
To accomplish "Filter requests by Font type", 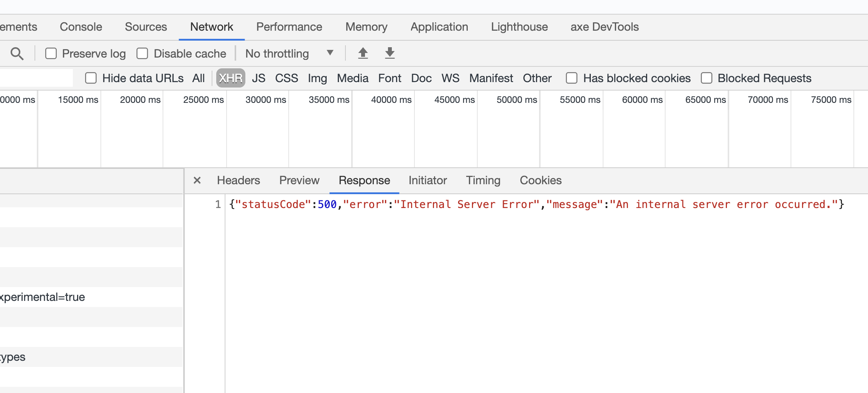I will 390,78.
